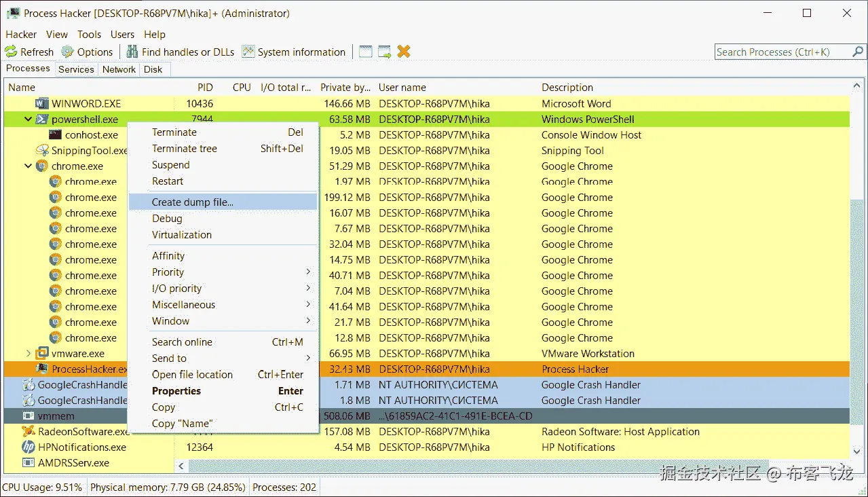
Task: Click the vmware.exe process icon
Action: pos(42,354)
